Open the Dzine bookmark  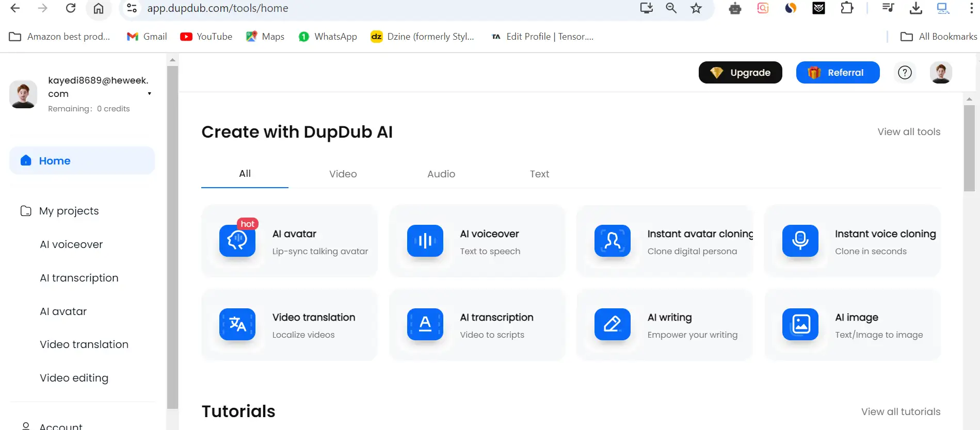(x=423, y=37)
